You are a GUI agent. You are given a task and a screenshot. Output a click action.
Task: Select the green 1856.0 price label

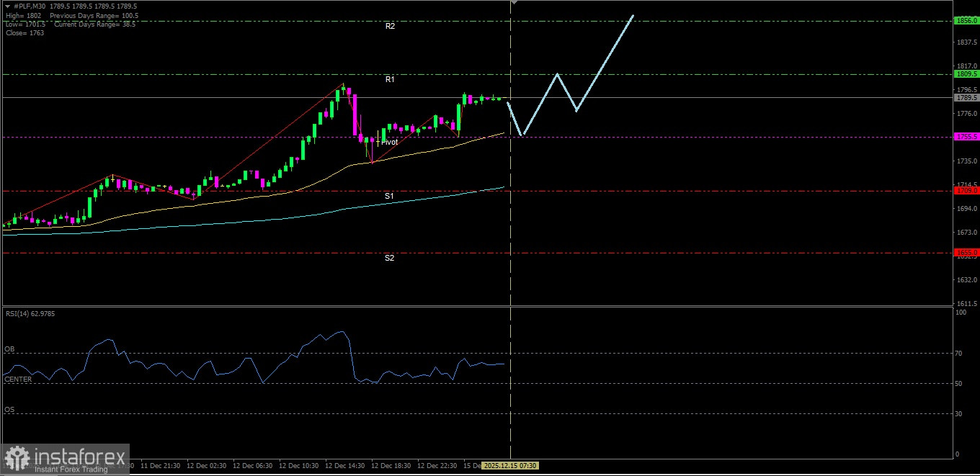pos(966,21)
